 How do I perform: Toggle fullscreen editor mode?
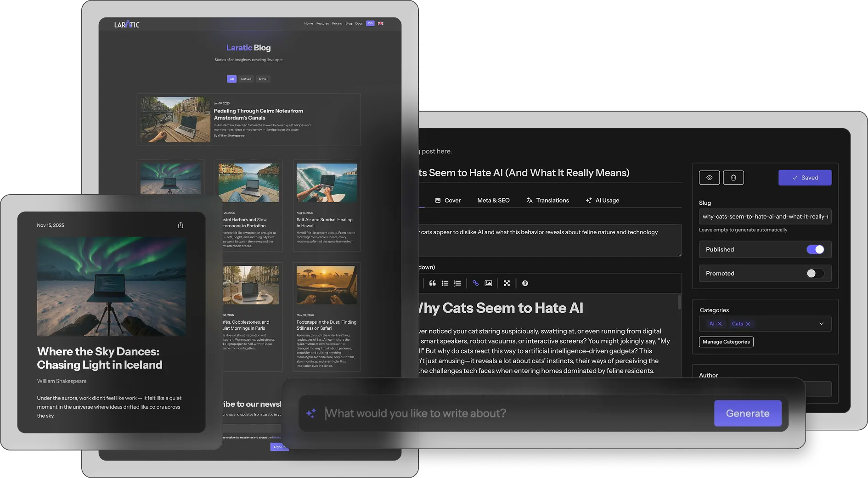[507, 283]
